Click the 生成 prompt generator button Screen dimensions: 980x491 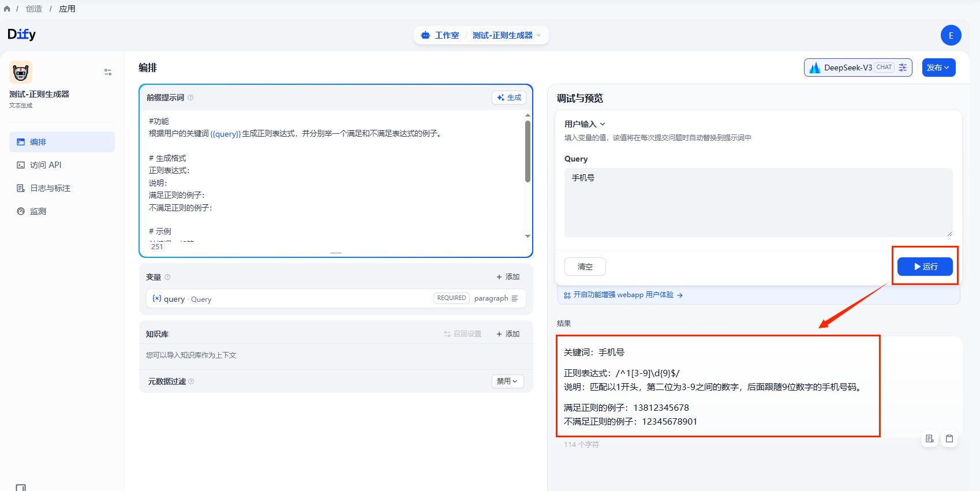click(x=509, y=98)
